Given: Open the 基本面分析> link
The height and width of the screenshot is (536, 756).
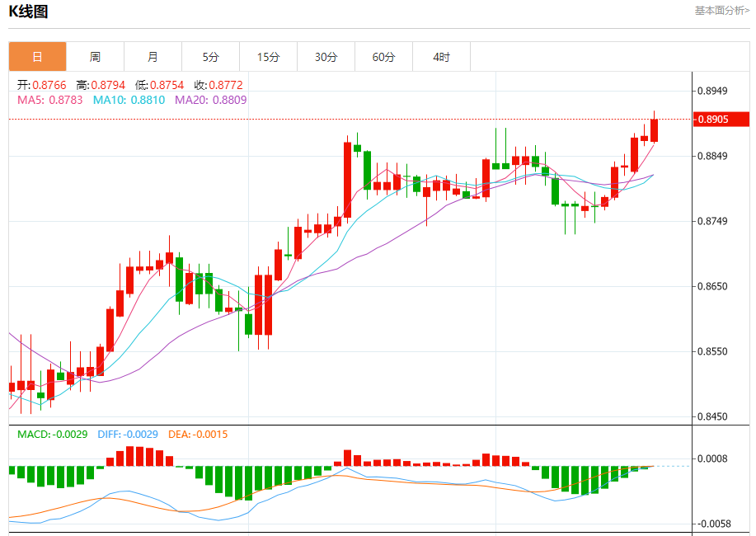Looking at the screenshot, I should pos(721,11).
